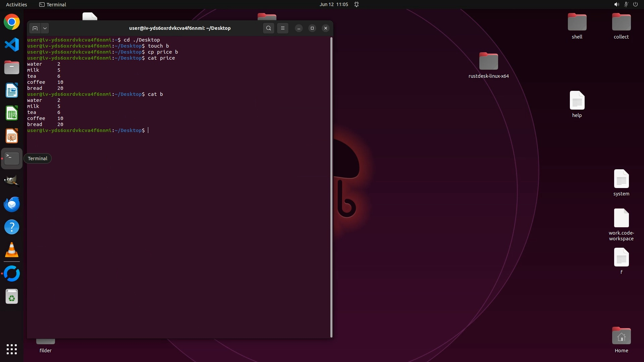
Task: Open date and time calendar
Action: [333, 4]
